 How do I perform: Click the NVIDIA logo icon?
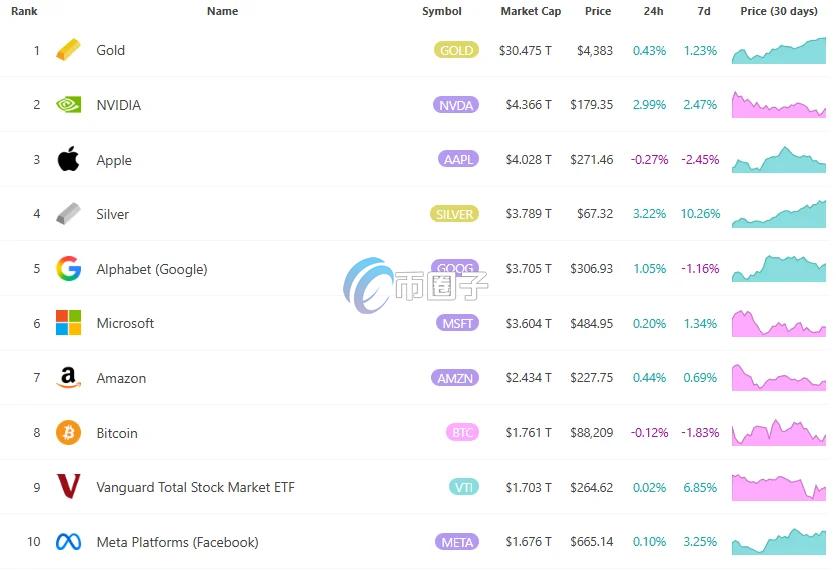point(68,105)
